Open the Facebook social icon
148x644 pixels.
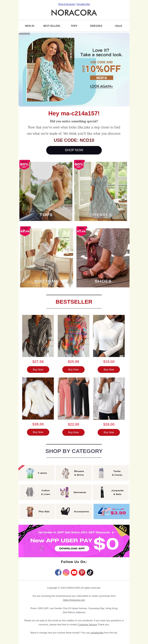tap(58, 572)
